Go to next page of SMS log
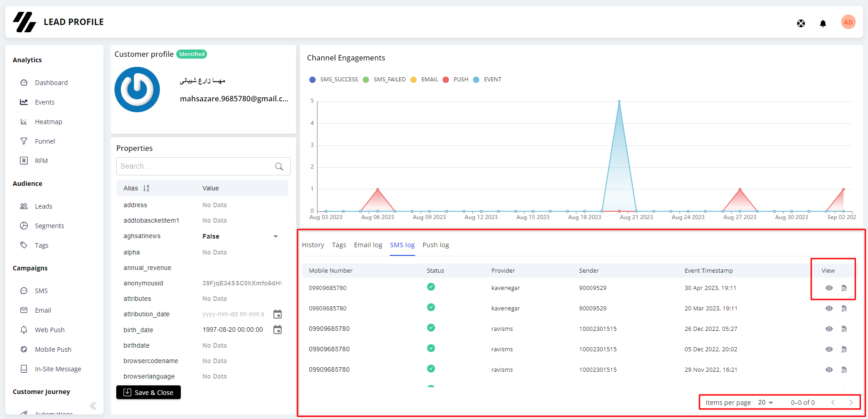 click(x=851, y=403)
